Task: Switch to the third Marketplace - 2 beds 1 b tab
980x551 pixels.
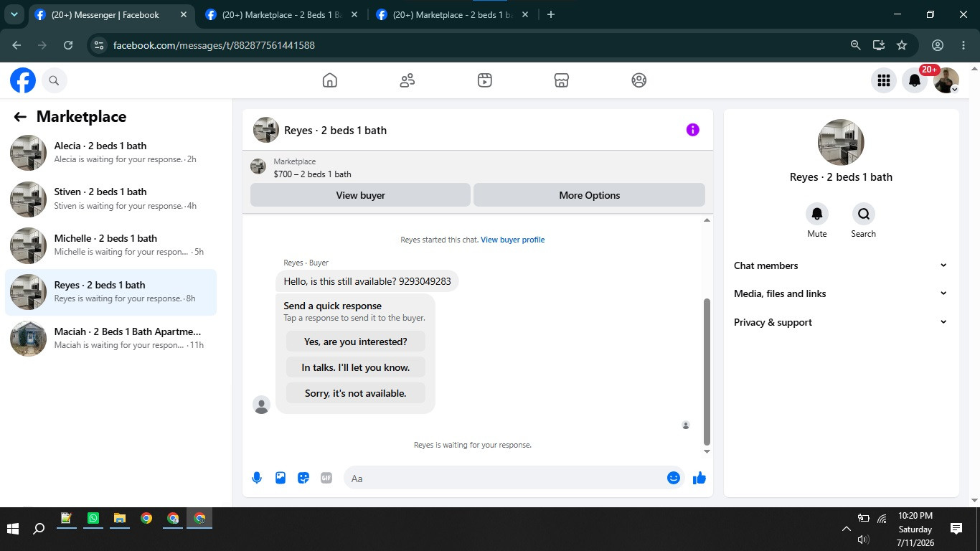Action: pos(453,14)
